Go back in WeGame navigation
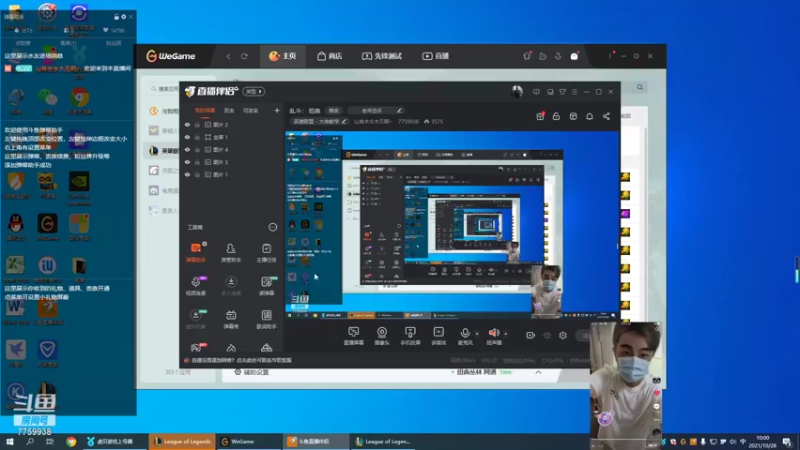This screenshot has height=450, width=800. (228, 56)
